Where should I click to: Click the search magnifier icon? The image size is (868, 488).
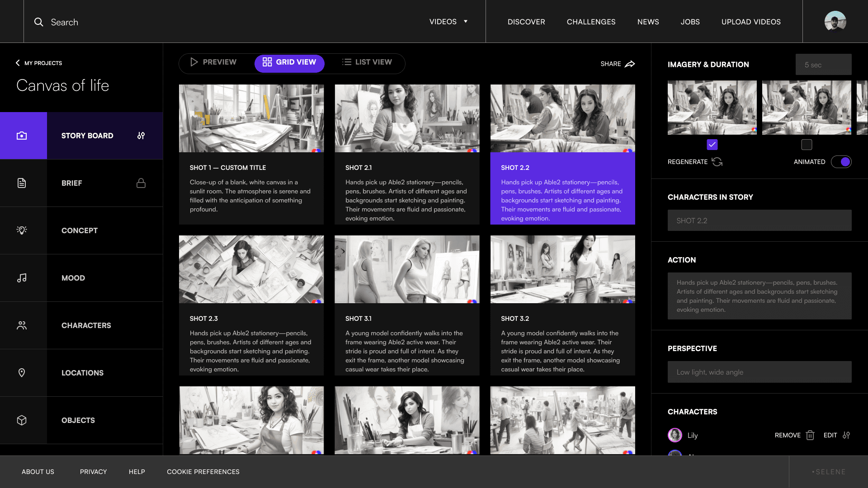[39, 22]
